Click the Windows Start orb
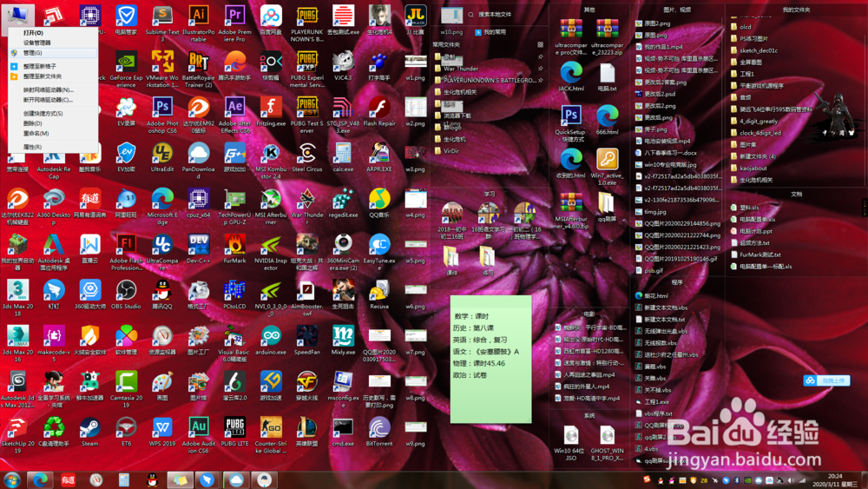Viewport: 868px width, 489px height. point(12,479)
